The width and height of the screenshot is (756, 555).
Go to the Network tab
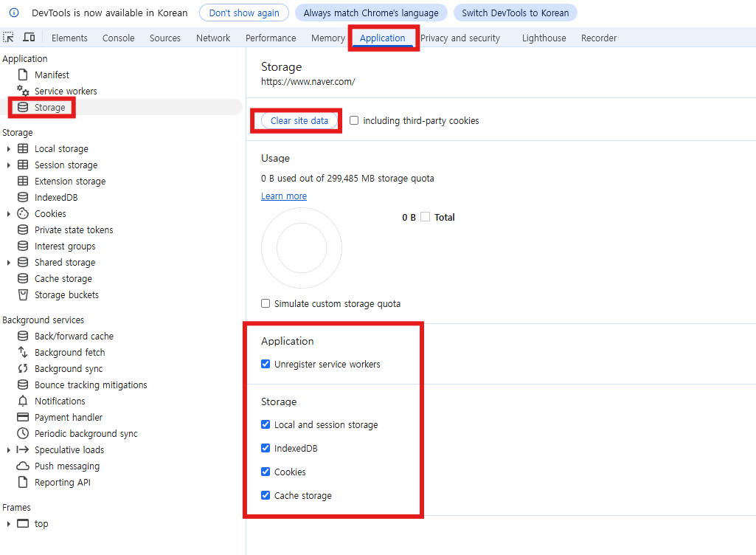(x=213, y=38)
